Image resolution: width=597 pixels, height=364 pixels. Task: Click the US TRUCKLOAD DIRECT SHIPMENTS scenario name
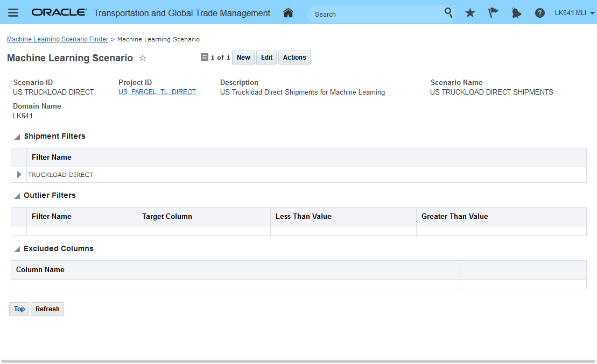tap(491, 92)
